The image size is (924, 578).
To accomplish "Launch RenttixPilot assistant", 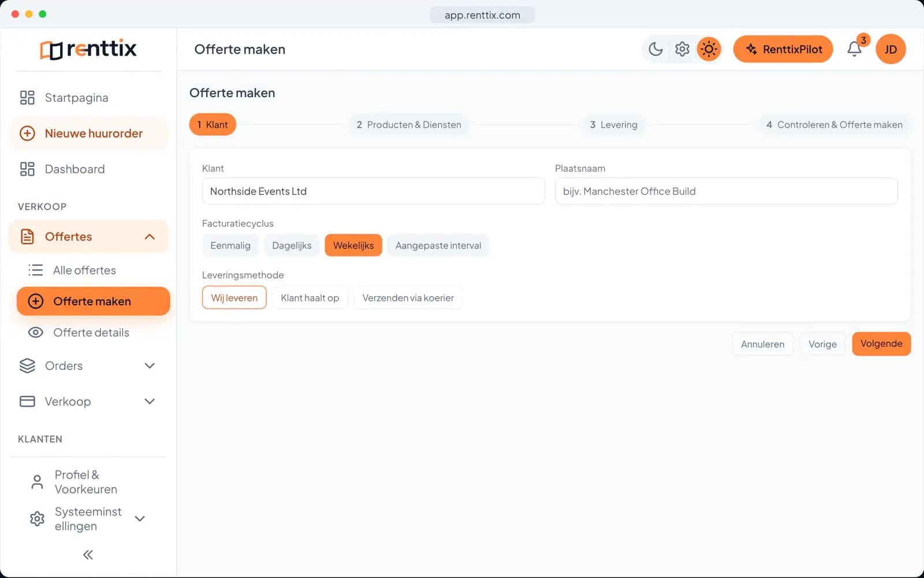I will tap(783, 49).
